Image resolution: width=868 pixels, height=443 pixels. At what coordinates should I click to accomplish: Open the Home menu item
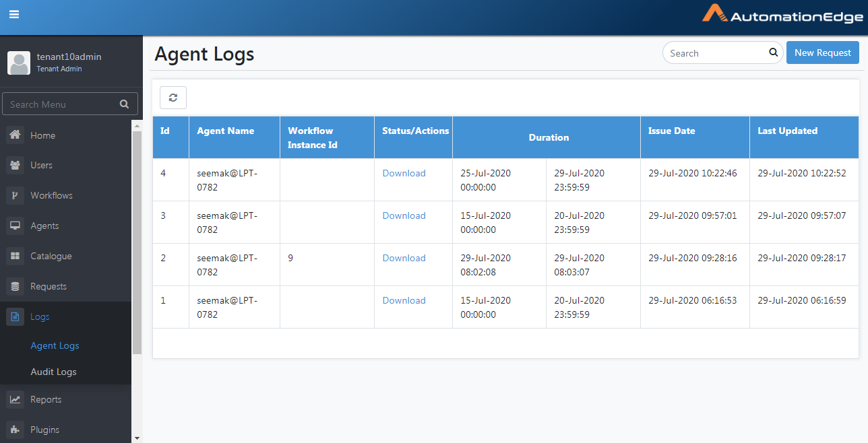pyautogui.click(x=66, y=135)
